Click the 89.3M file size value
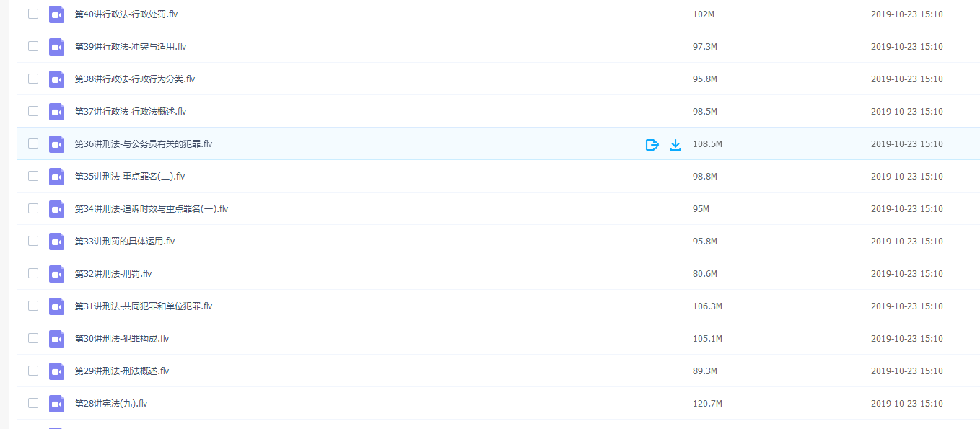This screenshot has width=980, height=429. 705,371
